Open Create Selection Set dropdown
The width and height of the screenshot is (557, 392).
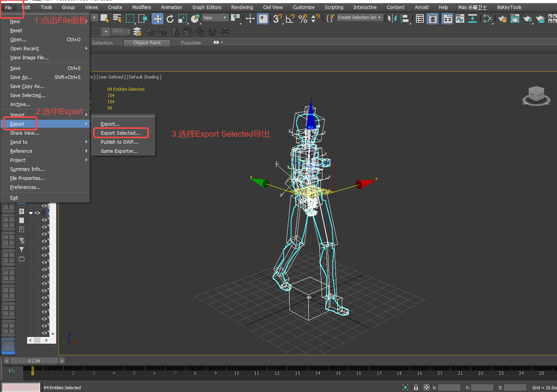click(360, 17)
